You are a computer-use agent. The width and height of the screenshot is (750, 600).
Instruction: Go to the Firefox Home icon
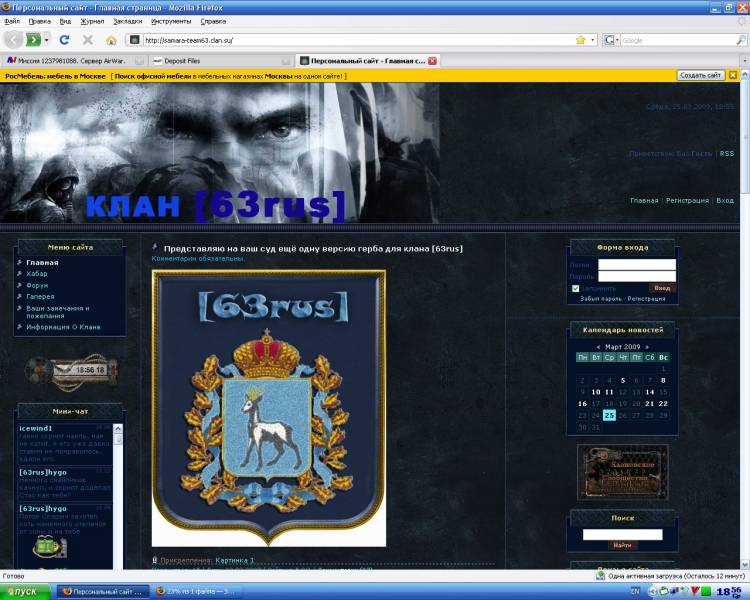111,40
